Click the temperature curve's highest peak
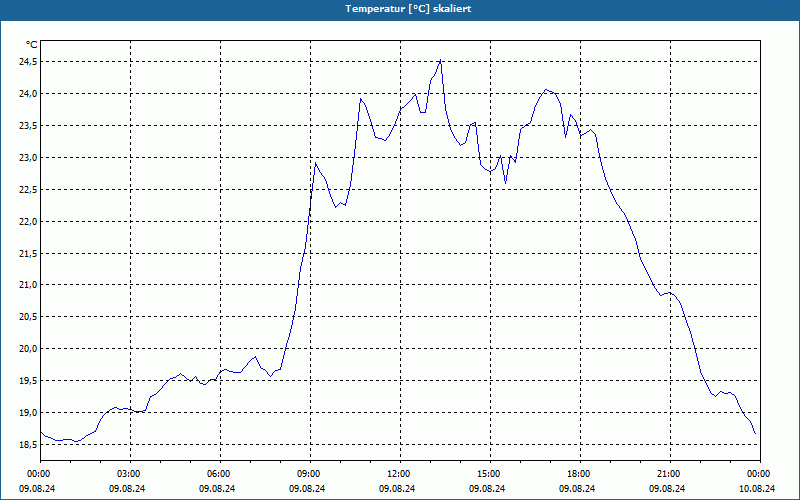The image size is (800, 500). coord(440,60)
